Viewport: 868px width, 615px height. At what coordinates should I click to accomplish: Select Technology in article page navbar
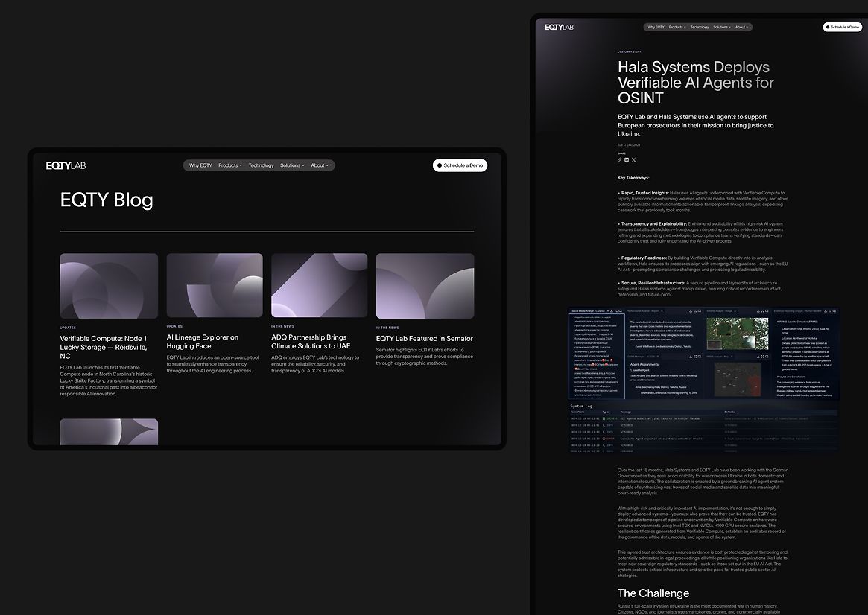700,27
